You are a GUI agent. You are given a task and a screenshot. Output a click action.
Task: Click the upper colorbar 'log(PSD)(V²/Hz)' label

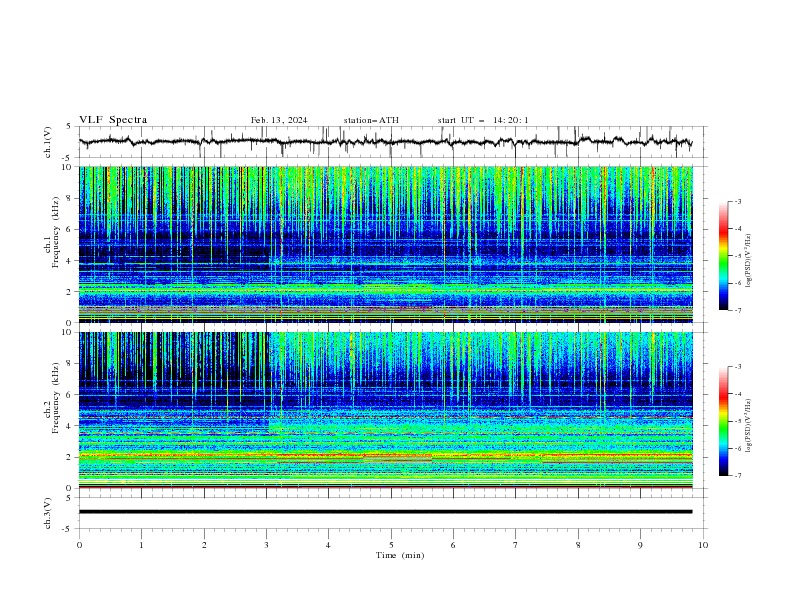point(748,261)
